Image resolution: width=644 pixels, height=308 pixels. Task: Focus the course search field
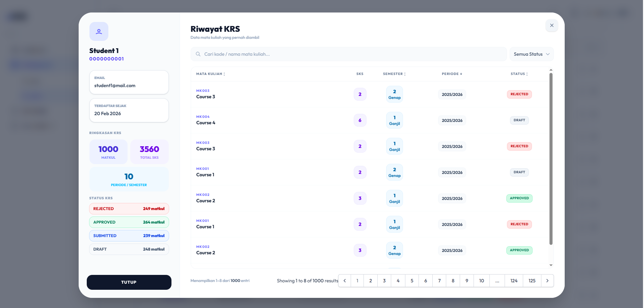(x=349, y=54)
